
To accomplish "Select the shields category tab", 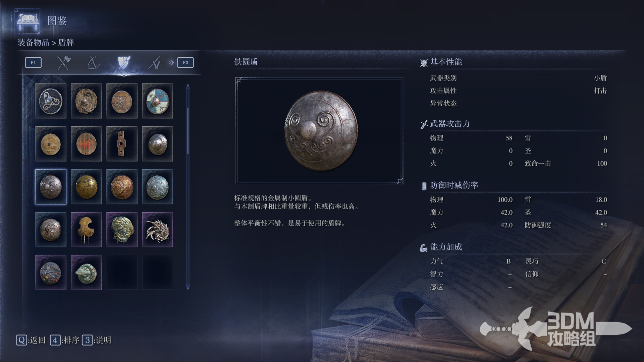I will [x=124, y=62].
